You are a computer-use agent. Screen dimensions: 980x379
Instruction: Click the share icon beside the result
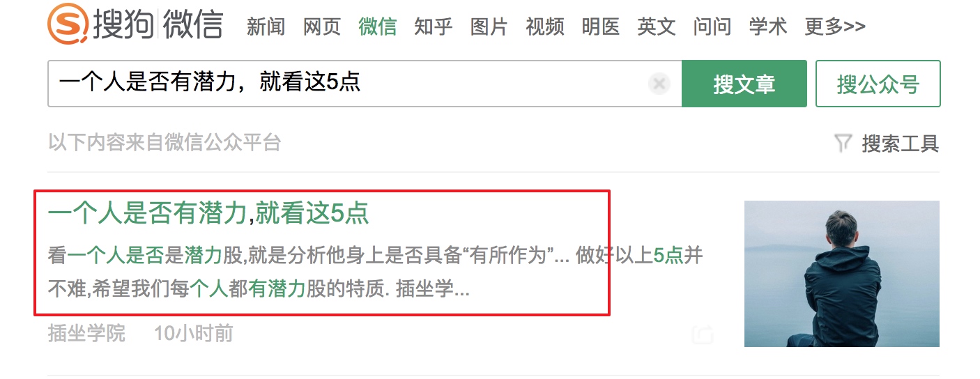pyautogui.click(x=703, y=334)
